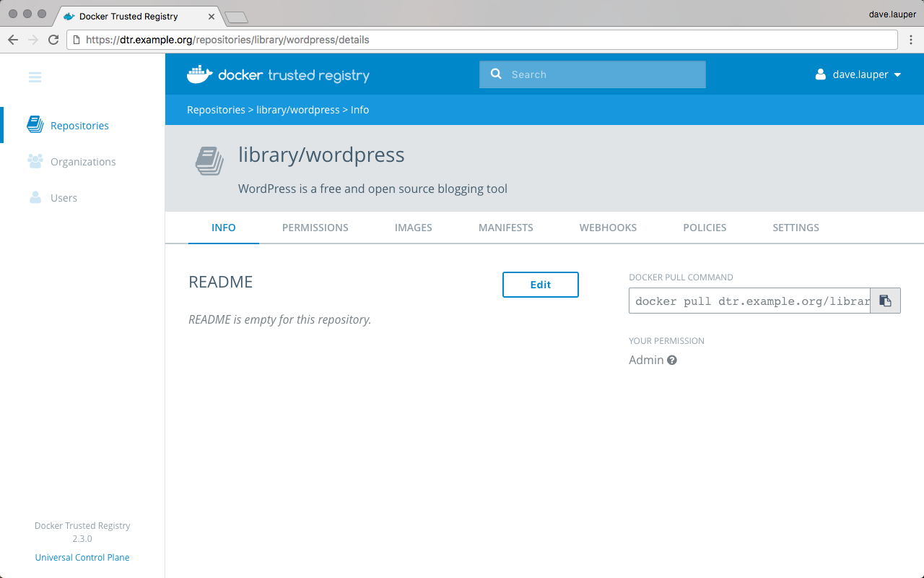This screenshot has width=924, height=578.
Task: Click the help icon next to Admin
Action: (x=672, y=360)
